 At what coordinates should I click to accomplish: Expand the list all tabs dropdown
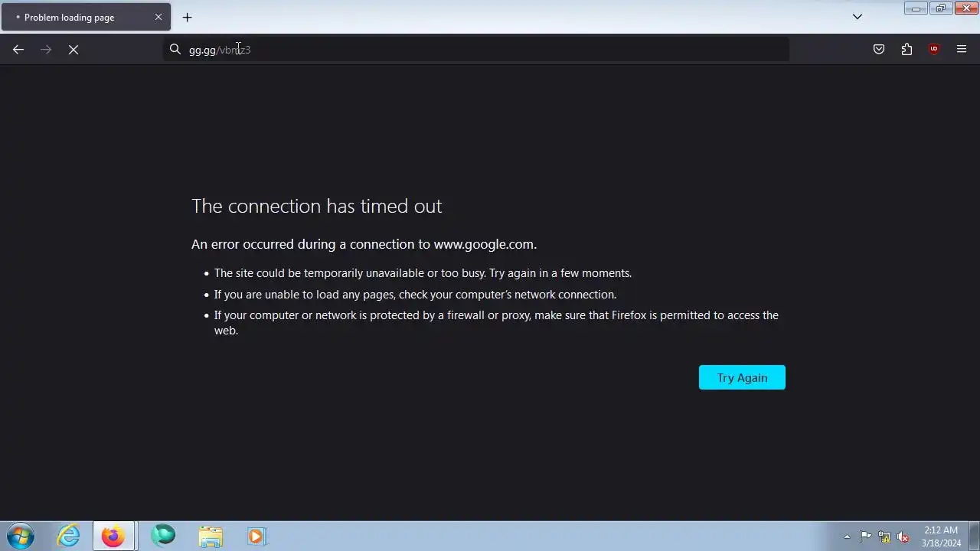[857, 17]
